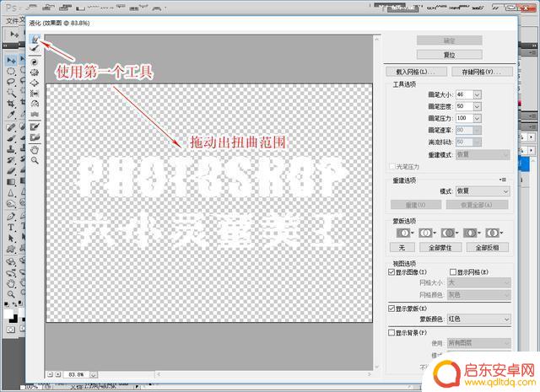This screenshot has height=392, width=540.
Task: Select the Forward Warp tool in Liquify
Action: [x=35, y=39]
